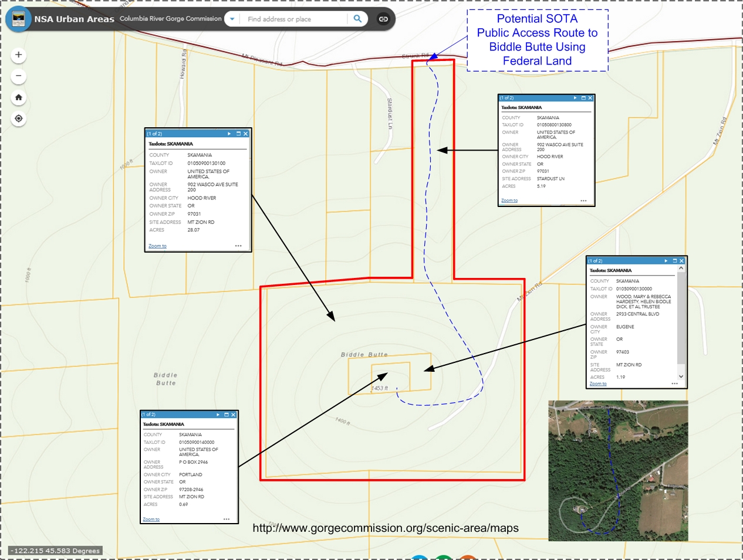Open the share link tool
This screenshot has width=743, height=560.
tap(383, 19)
